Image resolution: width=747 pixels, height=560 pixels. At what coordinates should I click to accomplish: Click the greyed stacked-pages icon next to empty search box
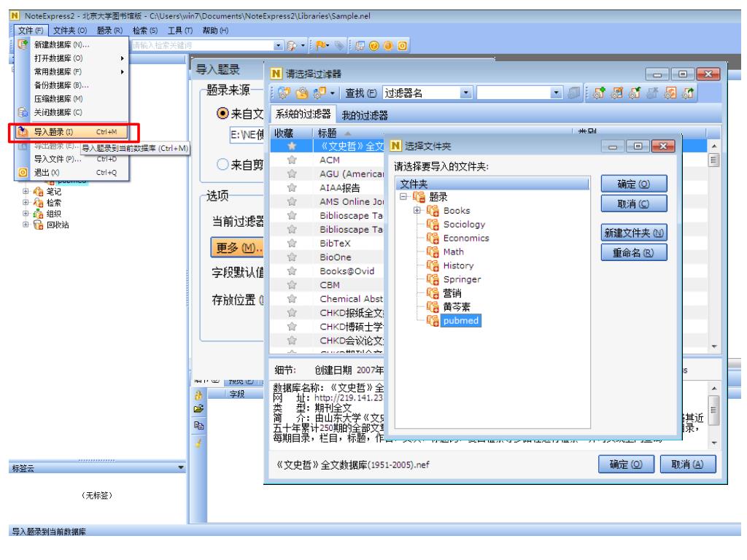point(574,93)
